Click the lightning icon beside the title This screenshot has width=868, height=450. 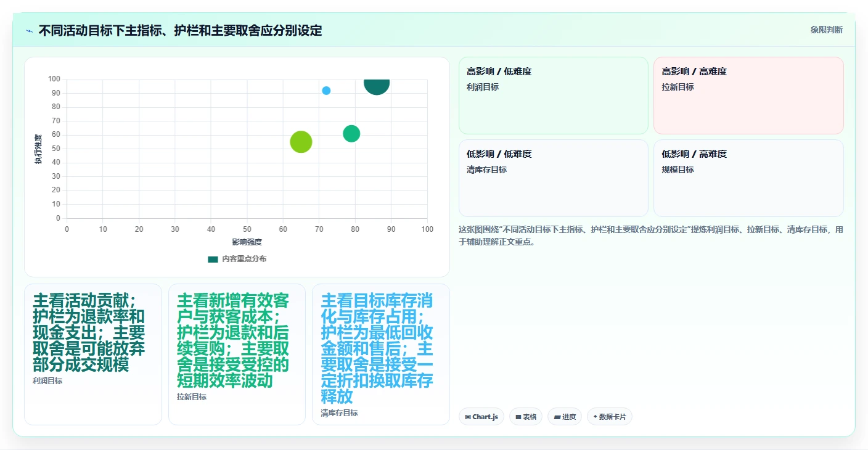tap(29, 31)
